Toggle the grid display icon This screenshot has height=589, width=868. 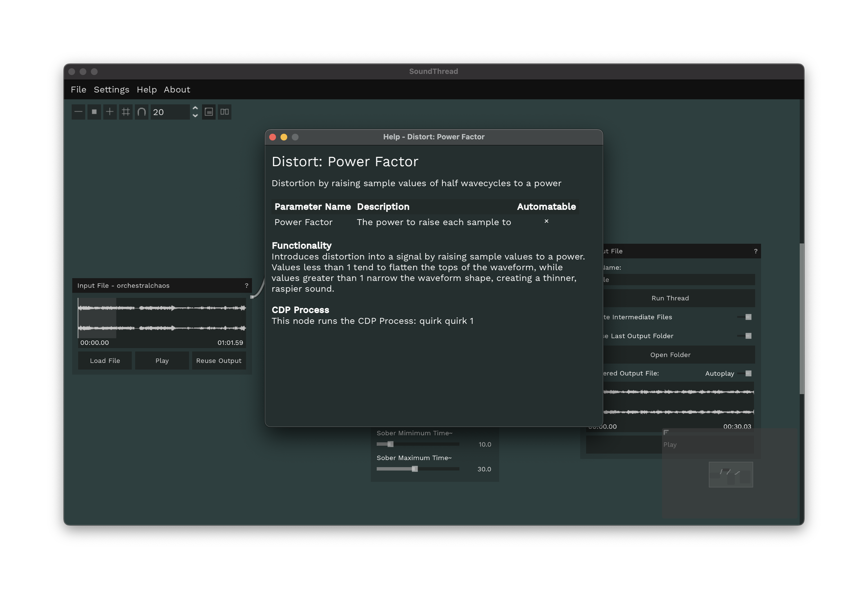pos(126,112)
